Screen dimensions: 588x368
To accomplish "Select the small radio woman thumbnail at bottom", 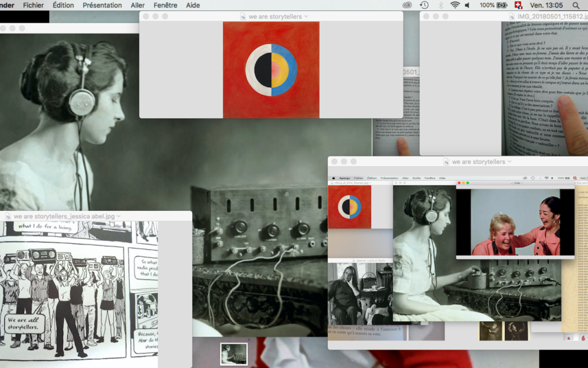I will click(x=233, y=354).
